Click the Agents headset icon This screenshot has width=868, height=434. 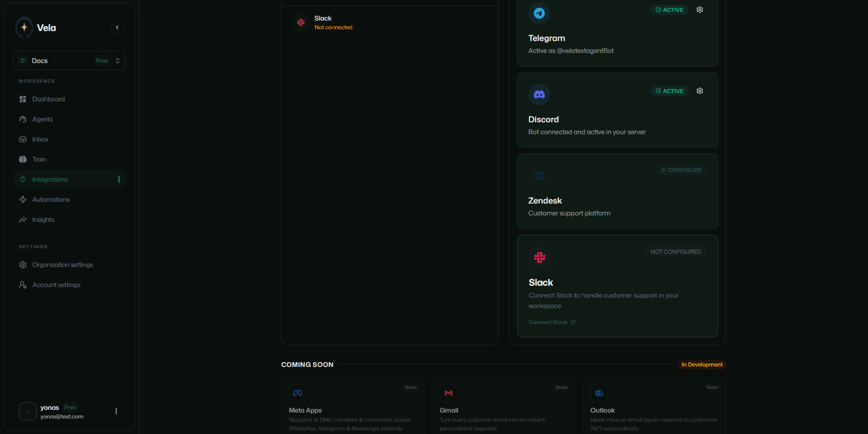click(x=23, y=119)
